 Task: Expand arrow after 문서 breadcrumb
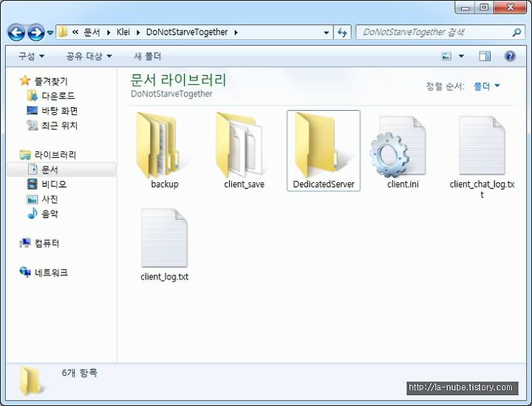coord(109,32)
